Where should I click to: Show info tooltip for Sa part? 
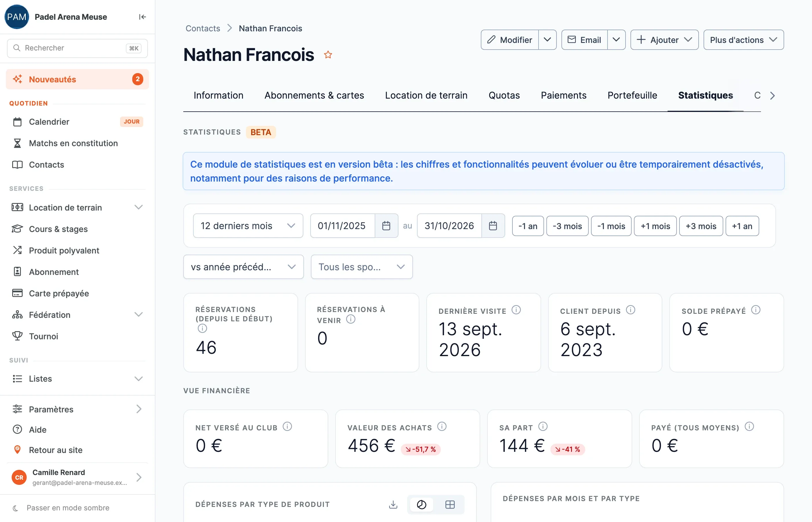click(x=543, y=426)
